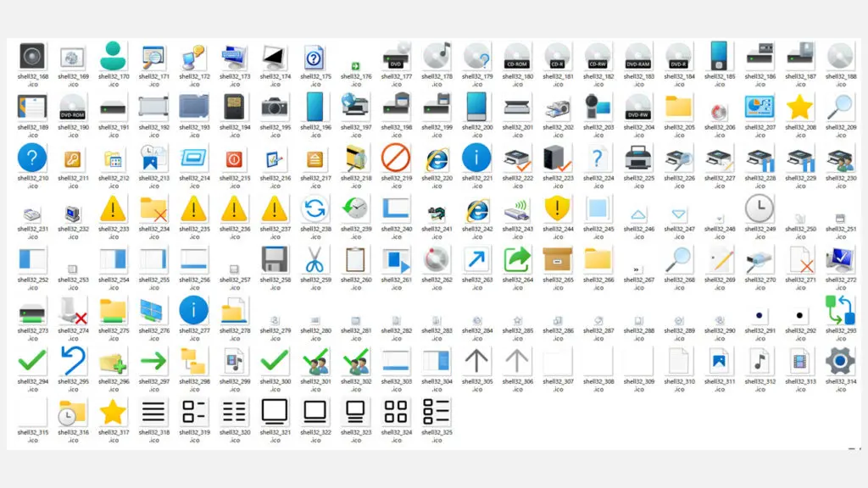Click the camera icon shell32_195
This screenshot has height=488, width=868.
coord(275,107)
